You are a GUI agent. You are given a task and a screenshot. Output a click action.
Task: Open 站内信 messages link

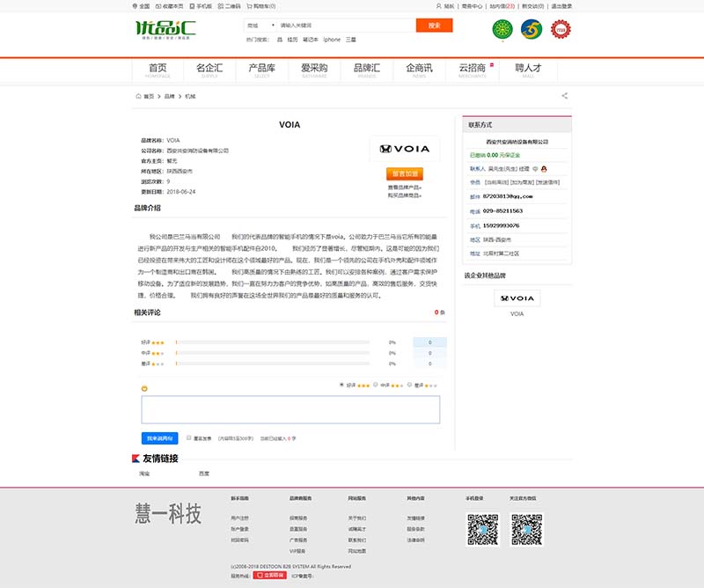[502, 6]
